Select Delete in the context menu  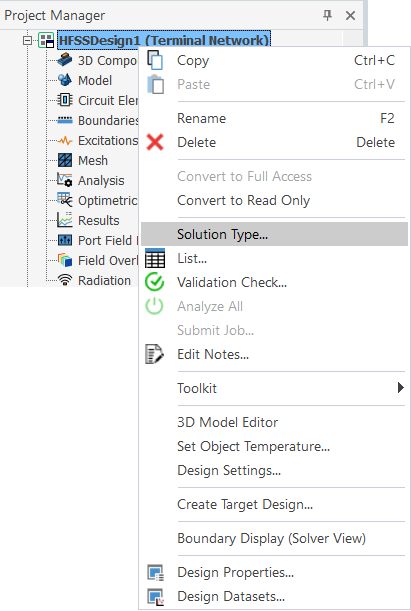274,142
